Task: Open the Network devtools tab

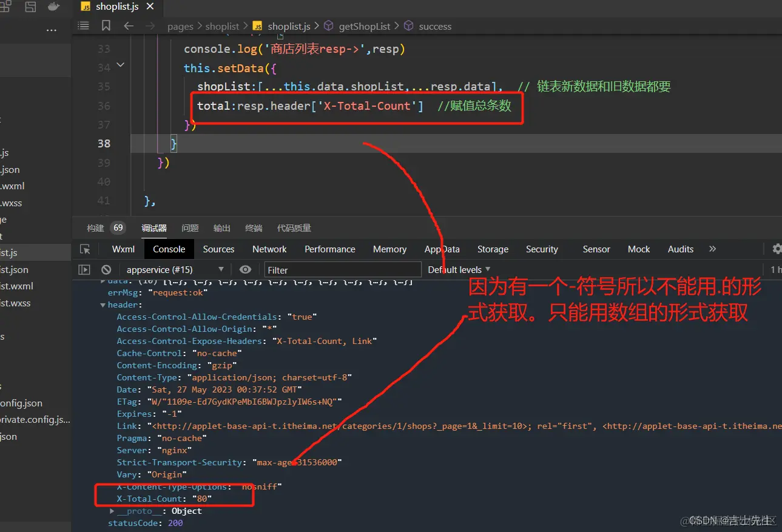Action: tap(269, 249)
